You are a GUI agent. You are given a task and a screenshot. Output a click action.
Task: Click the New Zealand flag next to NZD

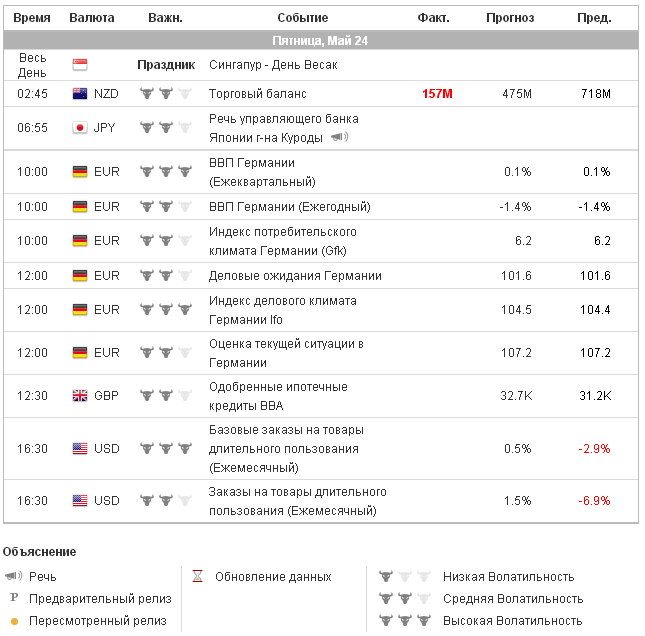[x=80, y=94]
